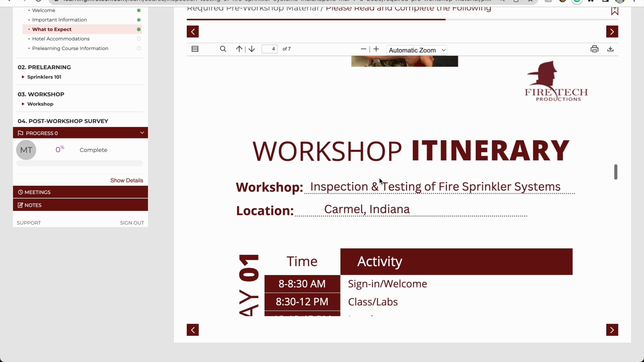644x362 pixels.
Task: Zoom in with the plus icon
Action: coord(376,49)
